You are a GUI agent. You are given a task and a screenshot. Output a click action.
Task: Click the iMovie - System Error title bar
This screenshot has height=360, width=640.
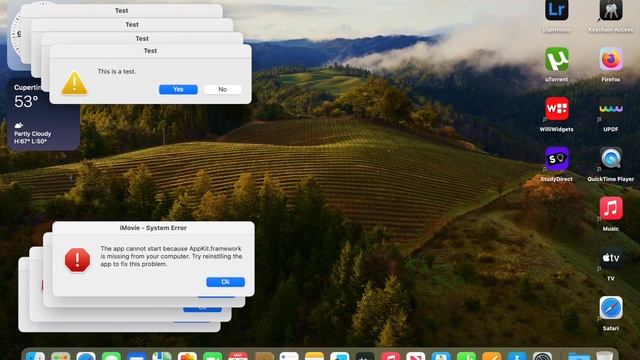[153, 228]
